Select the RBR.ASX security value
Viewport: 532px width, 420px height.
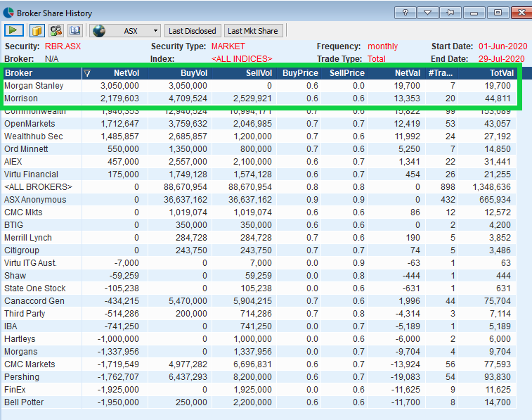tap(63, 46)
